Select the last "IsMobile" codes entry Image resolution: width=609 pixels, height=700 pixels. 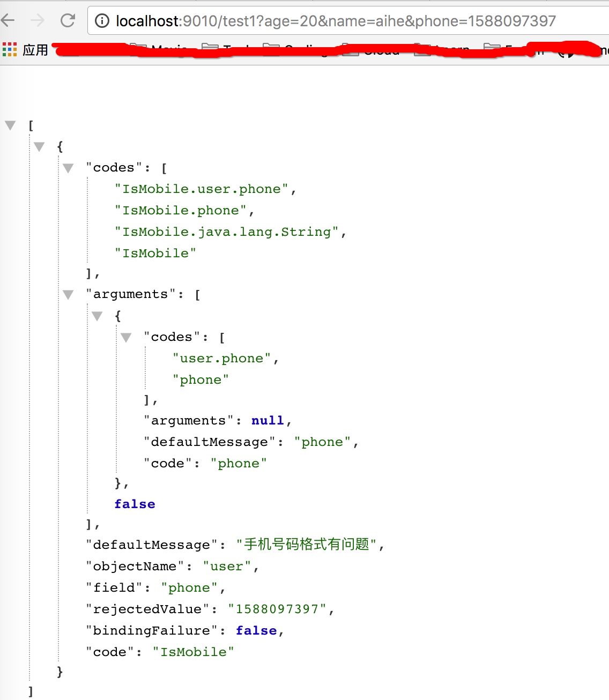155,254
